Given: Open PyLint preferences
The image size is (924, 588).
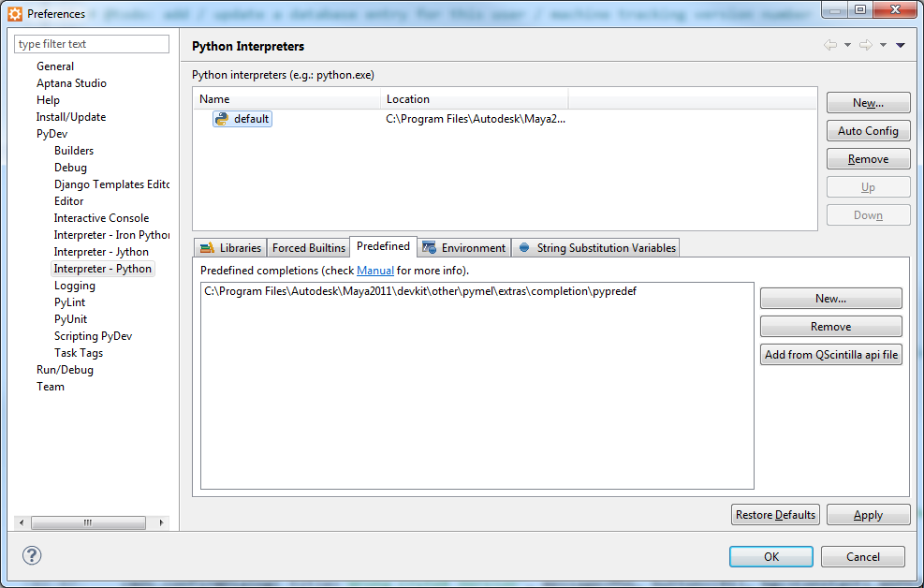Looking at the screenshot, I should (69, 302).
